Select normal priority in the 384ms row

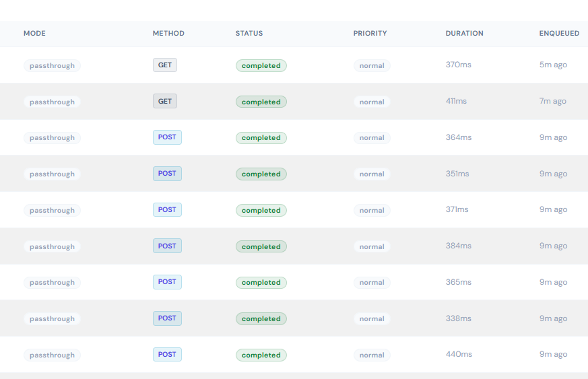(372, 246)
